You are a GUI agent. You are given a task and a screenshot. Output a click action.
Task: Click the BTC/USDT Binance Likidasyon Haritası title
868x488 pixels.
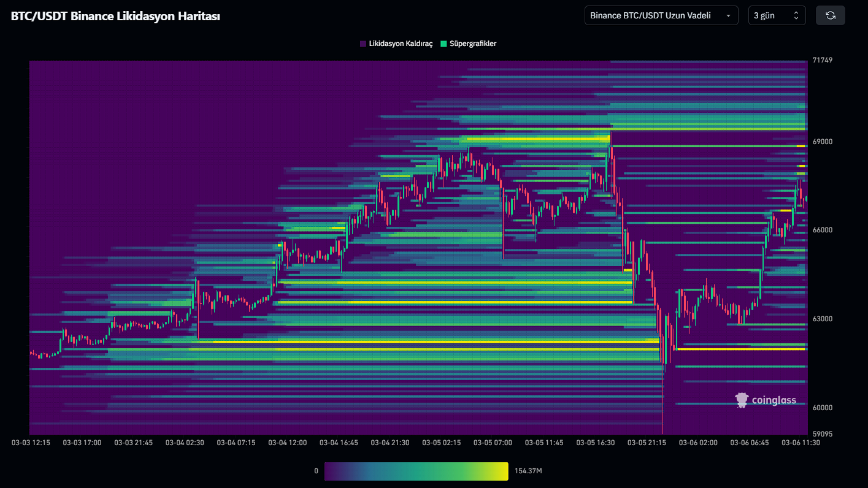coord(115,16)
